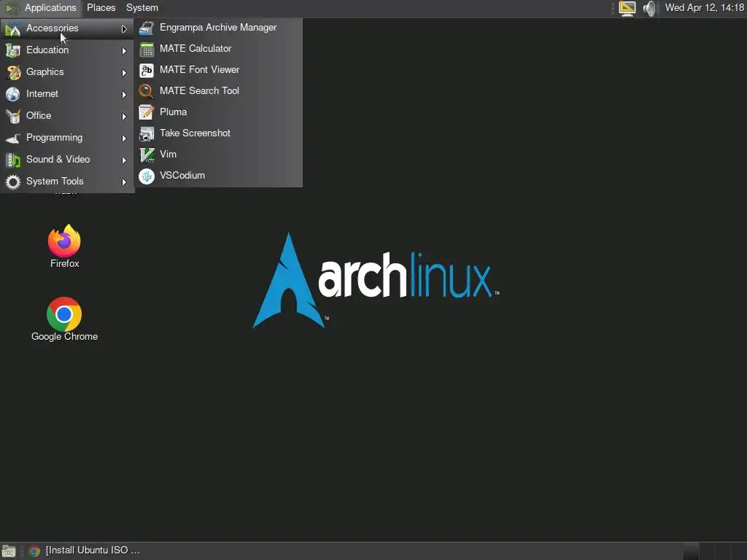
Task: Expand the System Tools submenu arrow
Action: tap(124, 182)
